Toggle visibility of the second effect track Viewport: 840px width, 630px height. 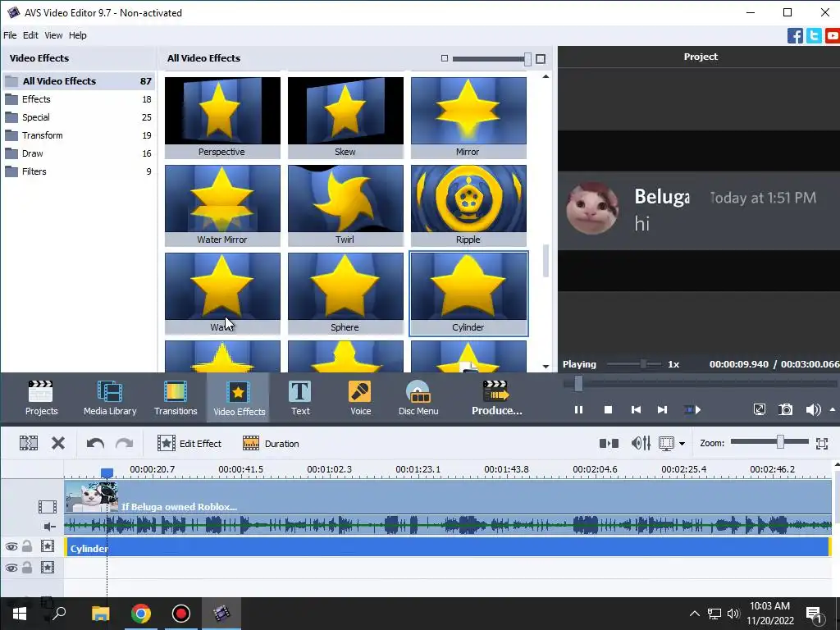point(11,568)
